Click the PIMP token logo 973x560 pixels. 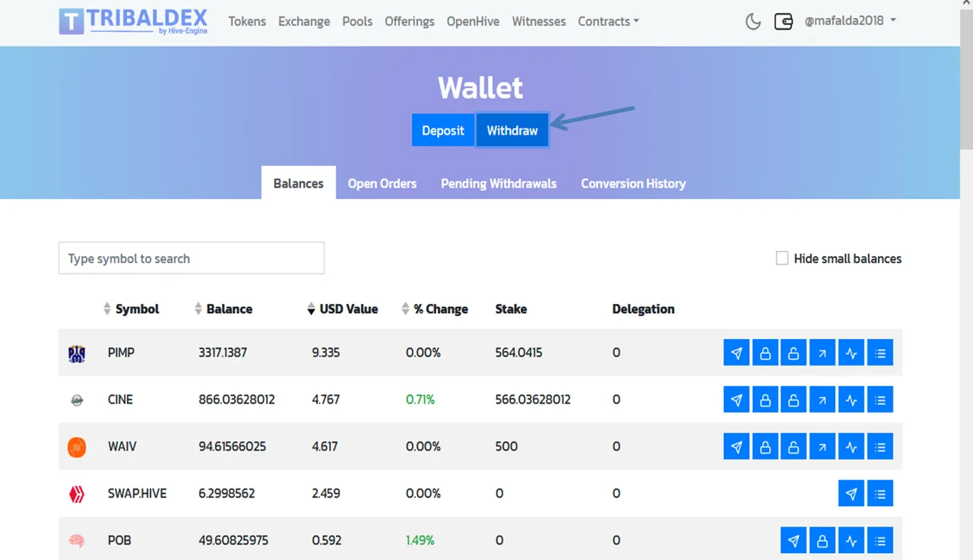click(77, 353)
